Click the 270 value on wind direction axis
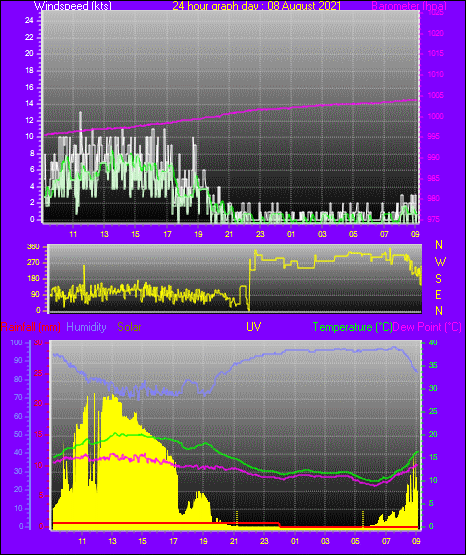 (x=34, y=263)
